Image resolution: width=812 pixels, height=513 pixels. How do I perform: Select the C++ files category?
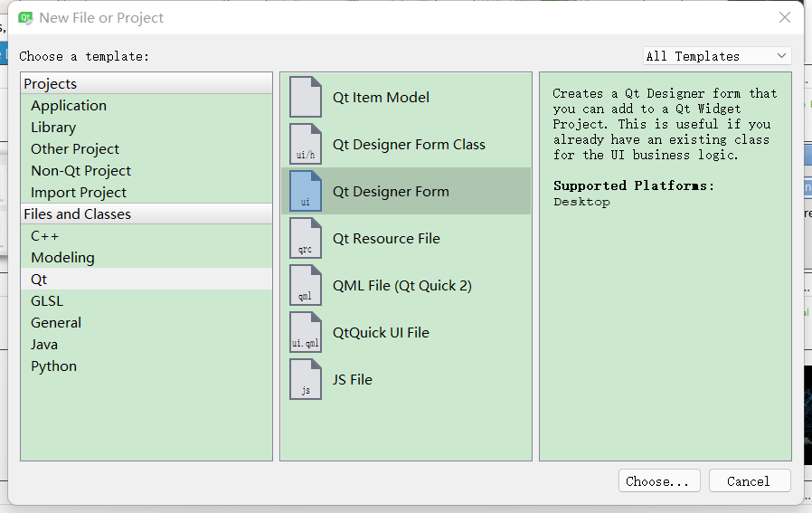(146, 236)
